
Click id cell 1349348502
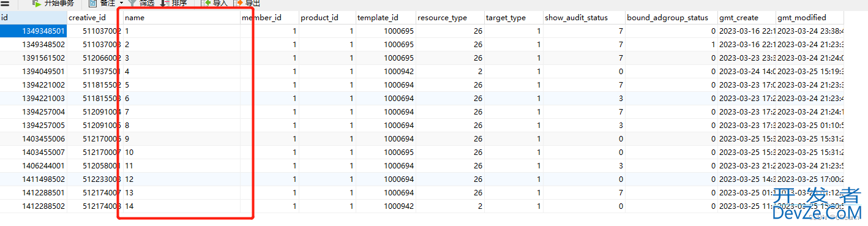(33, 45)
